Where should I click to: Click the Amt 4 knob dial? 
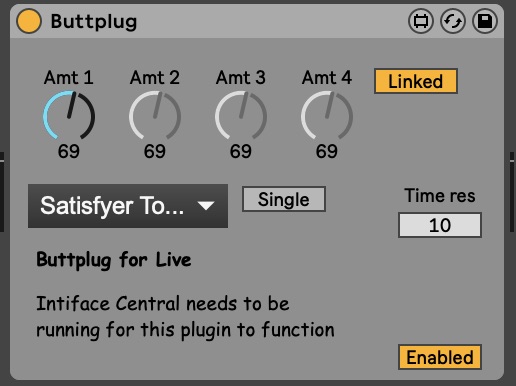coord(327,115)
